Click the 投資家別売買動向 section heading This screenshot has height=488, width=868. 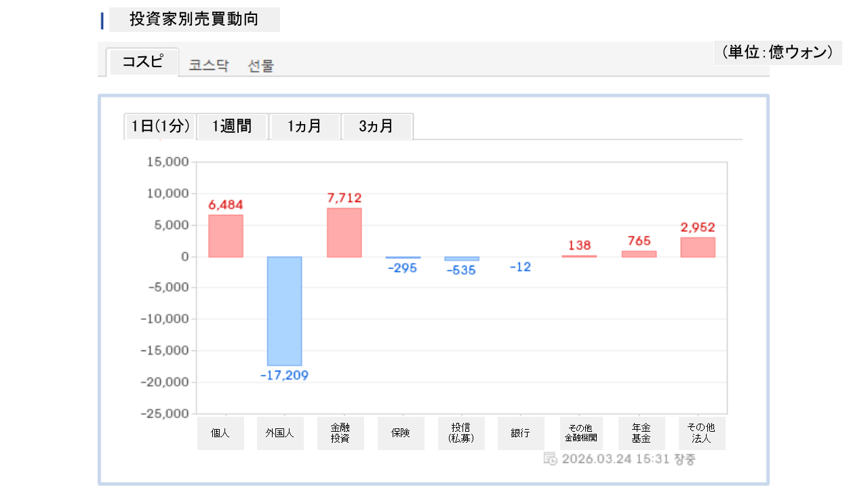[194, 20]
